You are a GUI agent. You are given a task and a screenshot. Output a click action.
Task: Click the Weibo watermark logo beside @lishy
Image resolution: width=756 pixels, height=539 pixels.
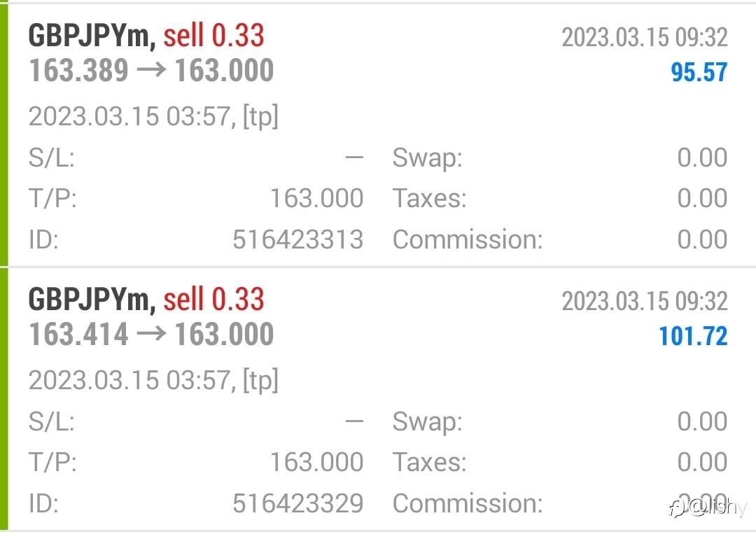click(x=676, y=507)
